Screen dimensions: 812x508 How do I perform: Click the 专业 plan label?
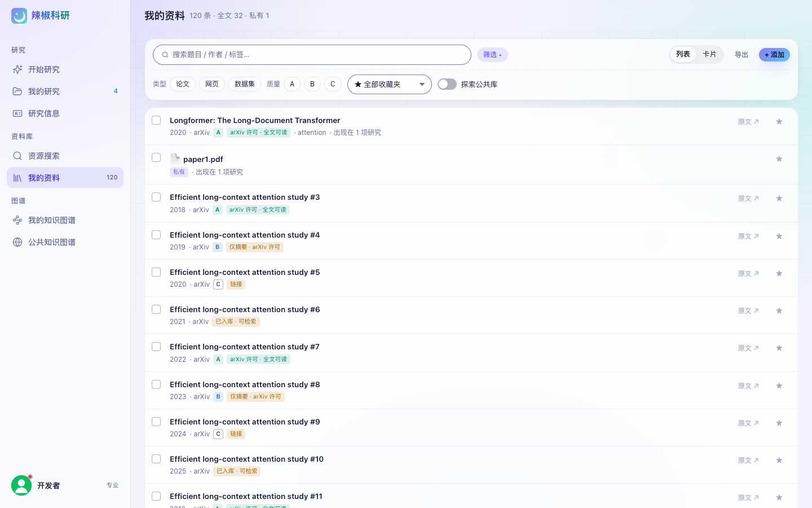click(113, 485)
